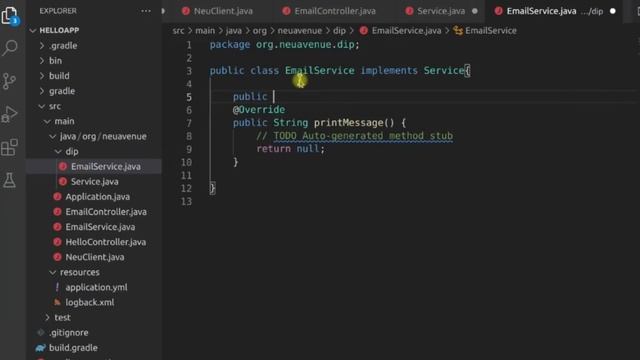Image resolution: width=640 pixels, height=360 pixels.
Task: Open the Search view in activity bar
Action: point(10,48)
